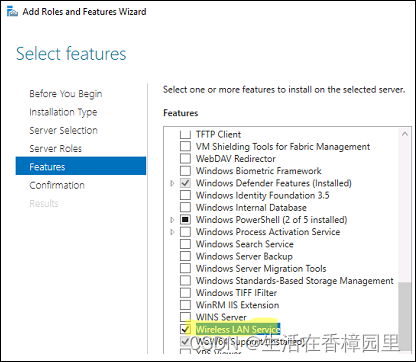Select Windows Internal Database label
Viewport: 416px width, 362px height.
tap(251, 207)
